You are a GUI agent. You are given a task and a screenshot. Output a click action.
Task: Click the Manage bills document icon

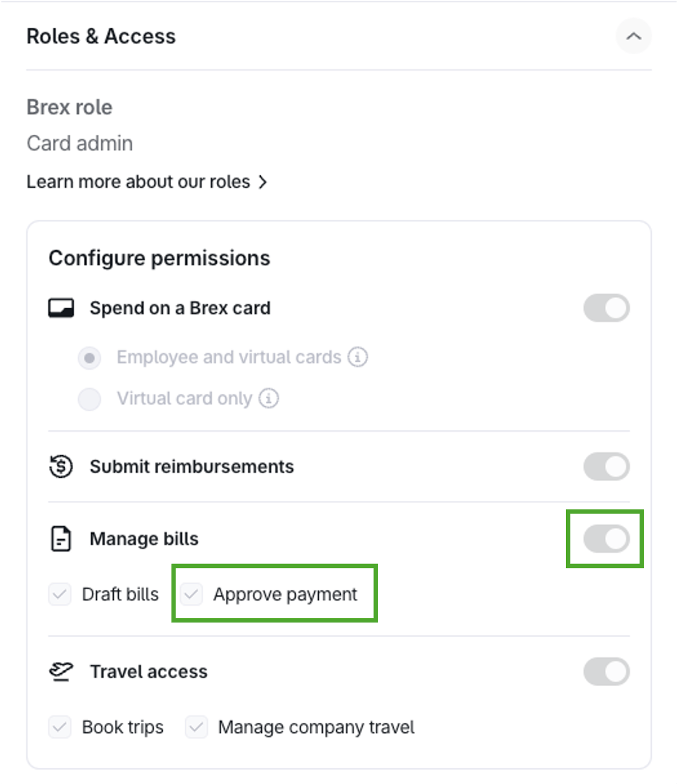coord(61,539)
